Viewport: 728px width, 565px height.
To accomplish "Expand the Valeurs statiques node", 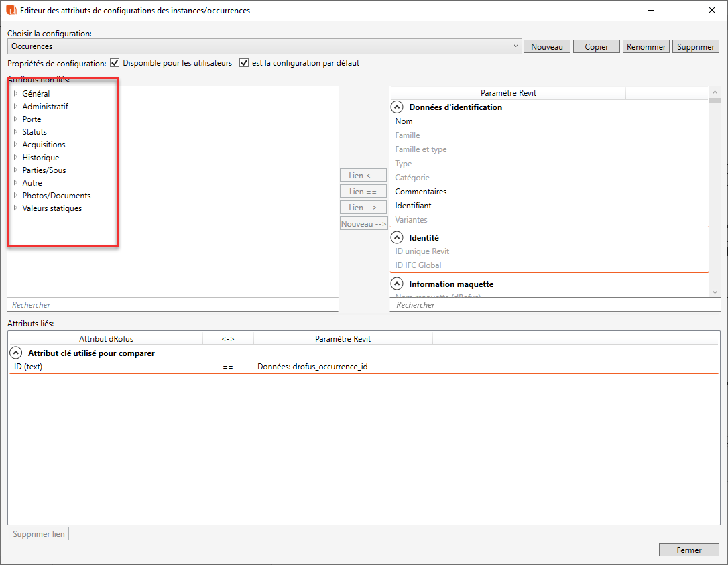I will [15, 208].
